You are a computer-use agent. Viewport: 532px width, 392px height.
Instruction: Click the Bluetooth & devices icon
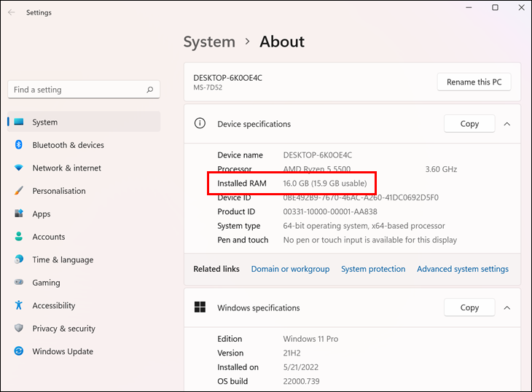click(x=19, y=145)
